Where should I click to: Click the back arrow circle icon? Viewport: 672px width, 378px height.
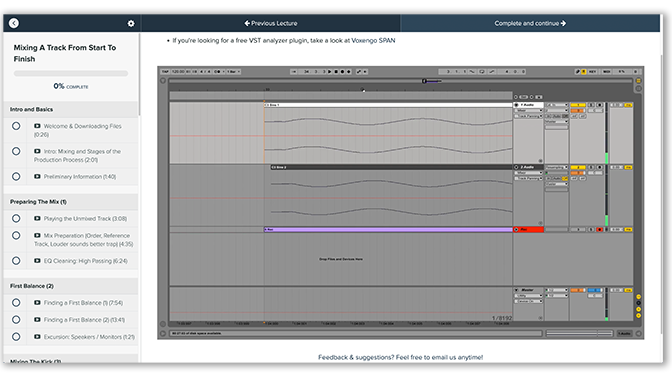click(14, 23)
